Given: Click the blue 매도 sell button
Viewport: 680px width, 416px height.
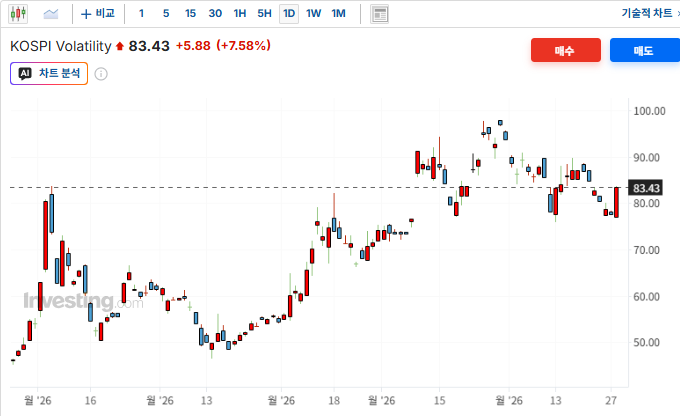Looking at the screenshot, I should tap(644, 50).
